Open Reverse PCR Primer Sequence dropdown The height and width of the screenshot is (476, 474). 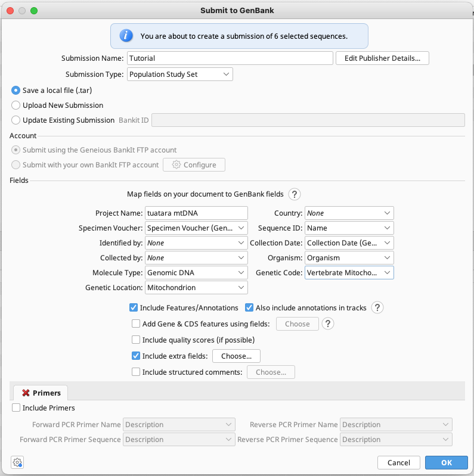[x=396, y=440]
